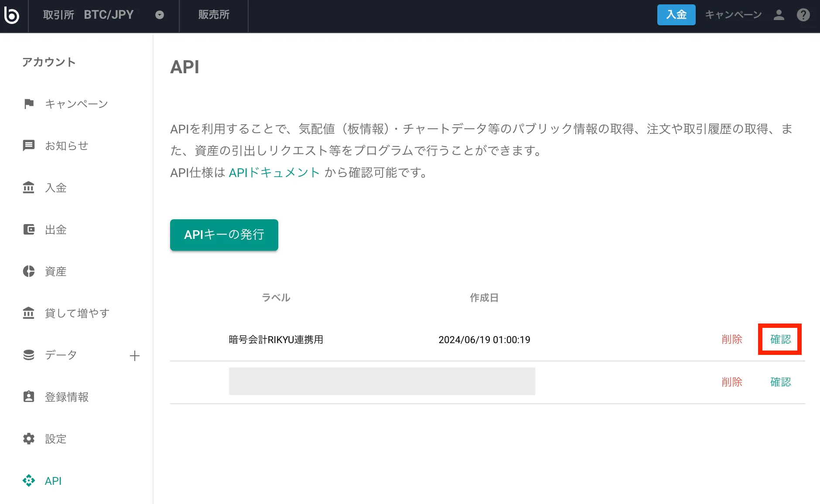Click the flag icon beside キャンペーン
The image size is (820, 504).
(x=29, y=104)
